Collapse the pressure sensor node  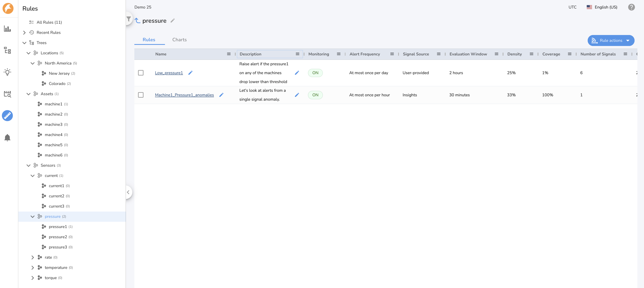[33, 217]
